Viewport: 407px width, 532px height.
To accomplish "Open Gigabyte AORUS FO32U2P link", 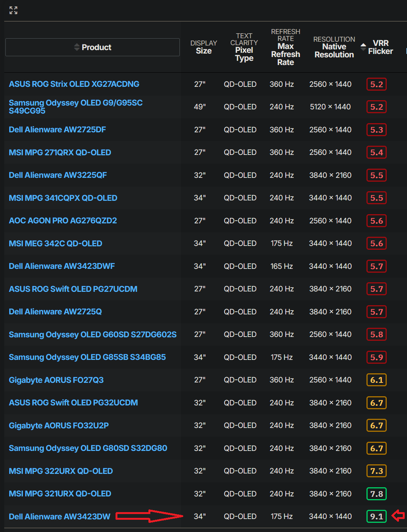I will 59,425.
